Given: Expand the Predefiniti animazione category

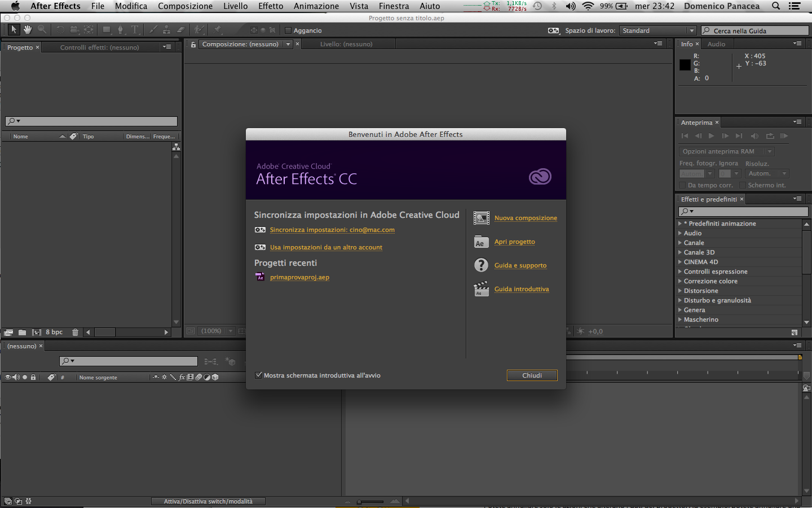Looking at the screenshot, I should [680, 224].
